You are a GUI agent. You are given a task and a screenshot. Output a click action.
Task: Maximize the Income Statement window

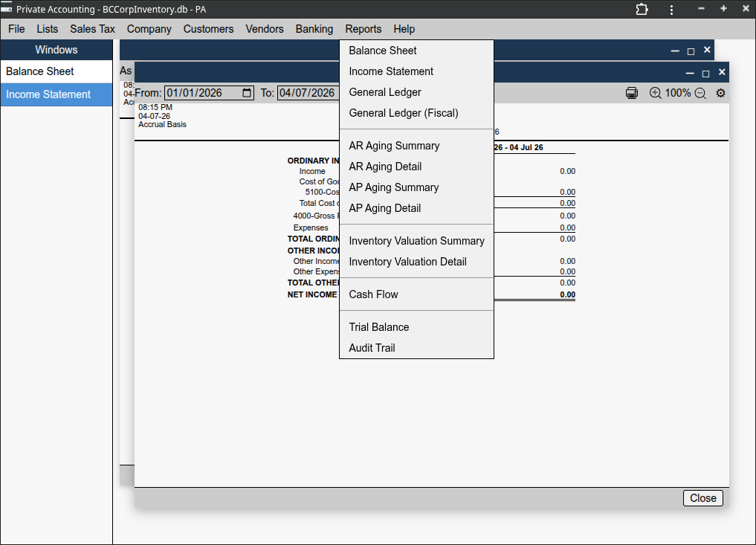[706, 73]
